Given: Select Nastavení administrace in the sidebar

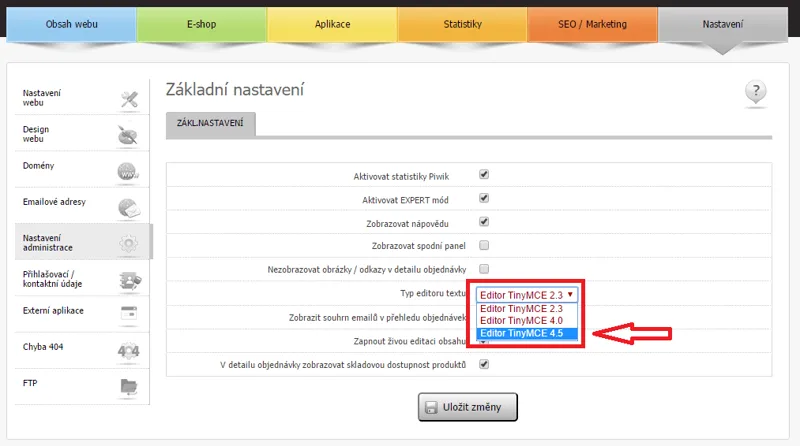Looking at the screenshot, I should (47, 242).
